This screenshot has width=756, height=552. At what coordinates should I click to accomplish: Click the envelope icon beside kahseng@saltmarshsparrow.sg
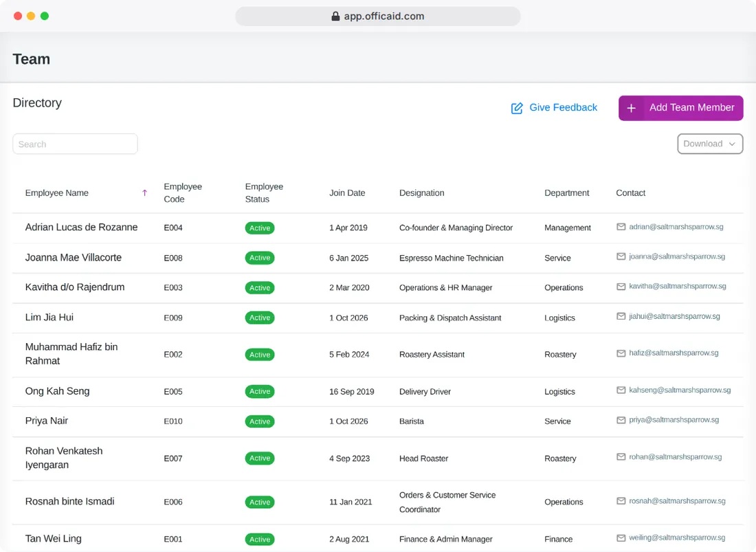tap(621, 390)
